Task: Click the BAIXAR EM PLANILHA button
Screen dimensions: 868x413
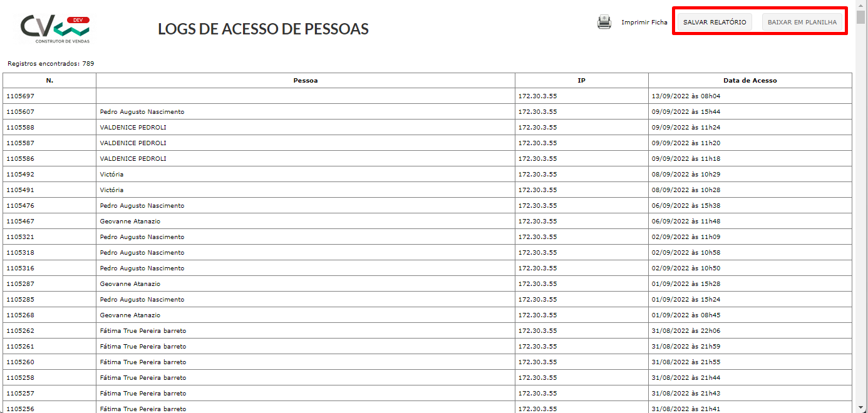Action: [x=802, y=22]
